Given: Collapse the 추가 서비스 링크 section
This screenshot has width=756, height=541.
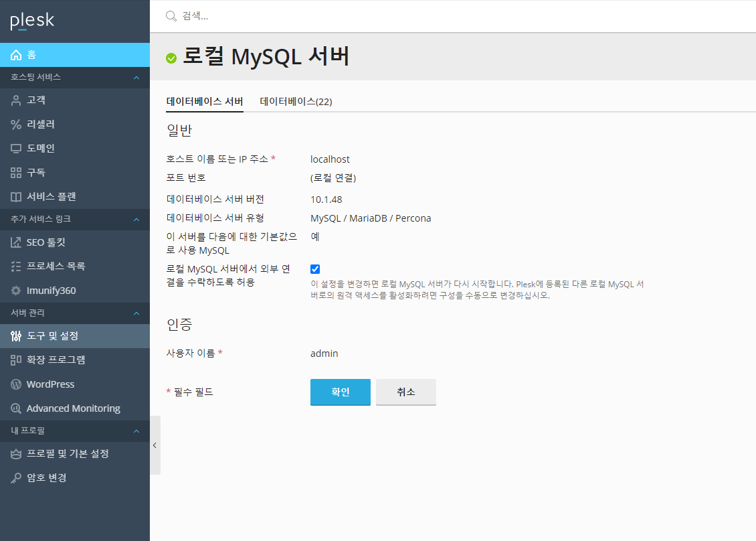Looking at the screenshot, I should [x=136, y=219].
